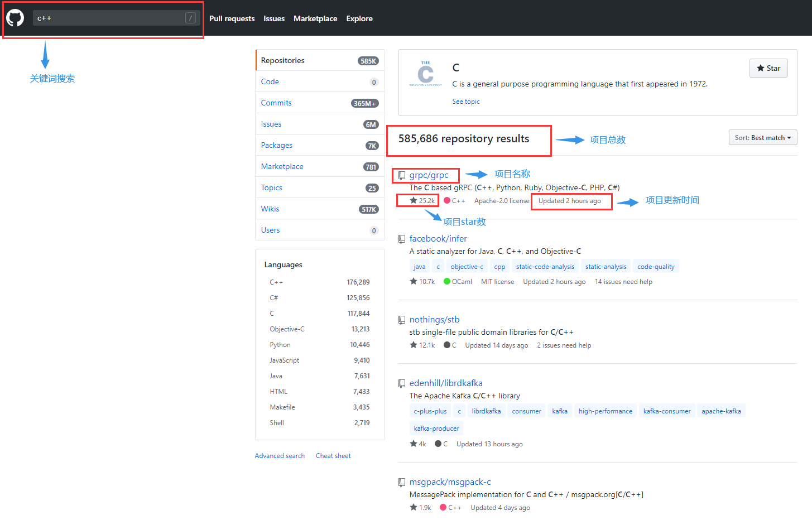Star the C topic
The image size is (812, 520).
pyautogui.click(x=768, y=68)
